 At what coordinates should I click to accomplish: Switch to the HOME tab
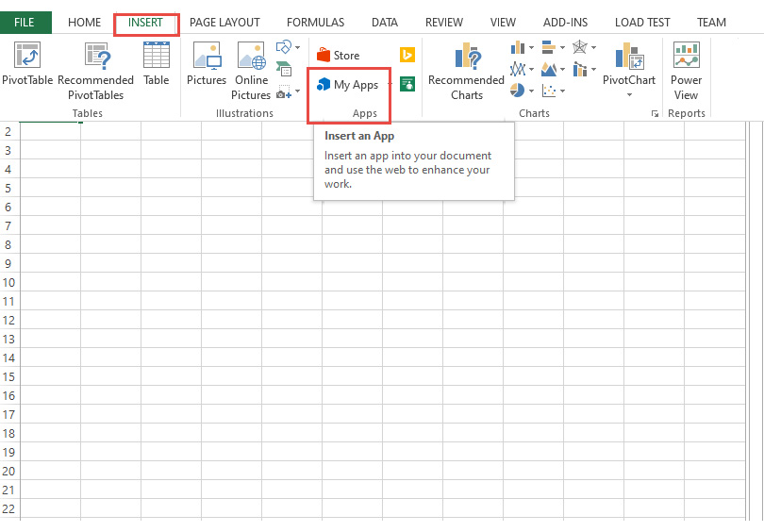84,23
